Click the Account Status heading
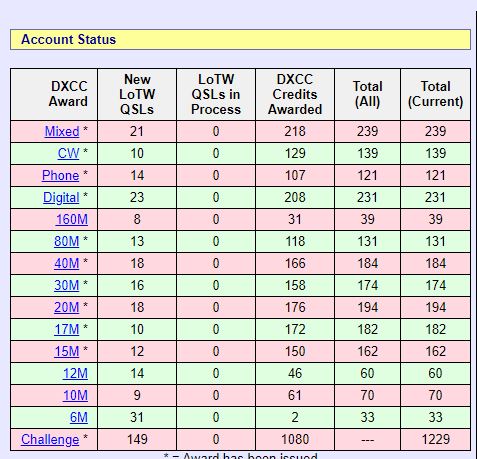477x459 pixels. point(69,39)
